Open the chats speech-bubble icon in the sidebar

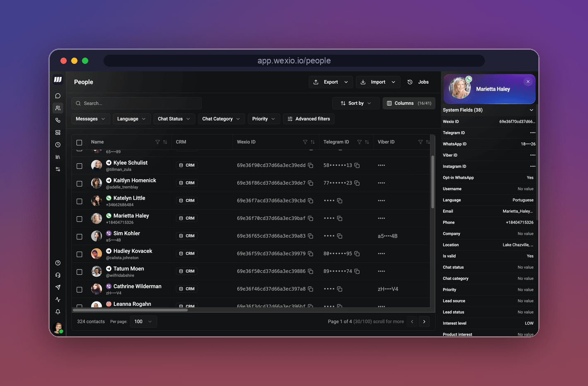pyautogui.click(x=58, y=96)
